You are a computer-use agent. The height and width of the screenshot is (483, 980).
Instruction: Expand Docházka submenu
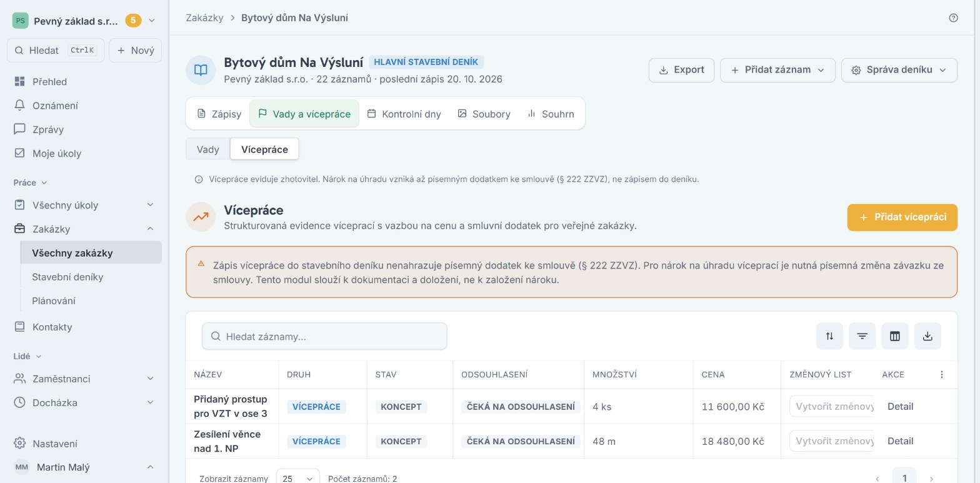150,402
